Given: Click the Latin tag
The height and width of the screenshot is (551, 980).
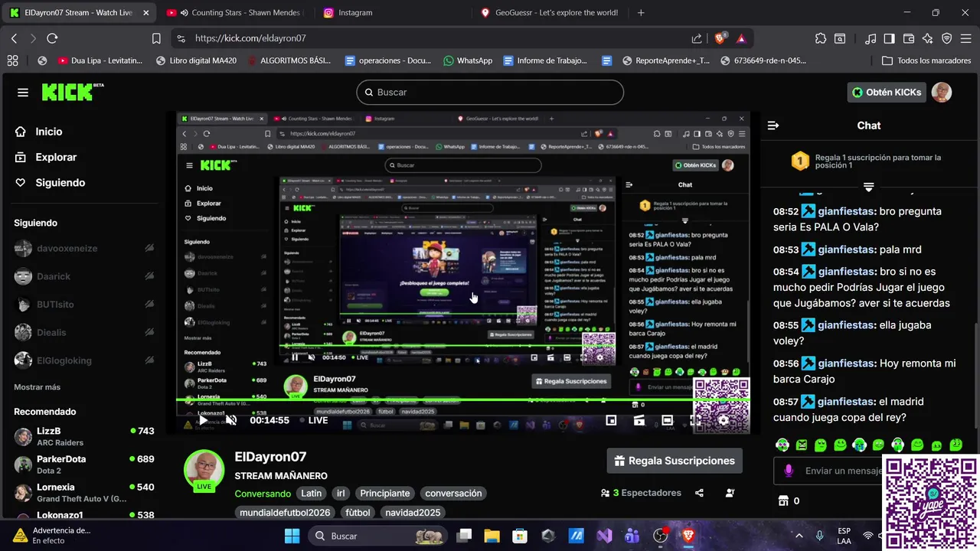Looking at the screenshot, I should click(311, 494).
